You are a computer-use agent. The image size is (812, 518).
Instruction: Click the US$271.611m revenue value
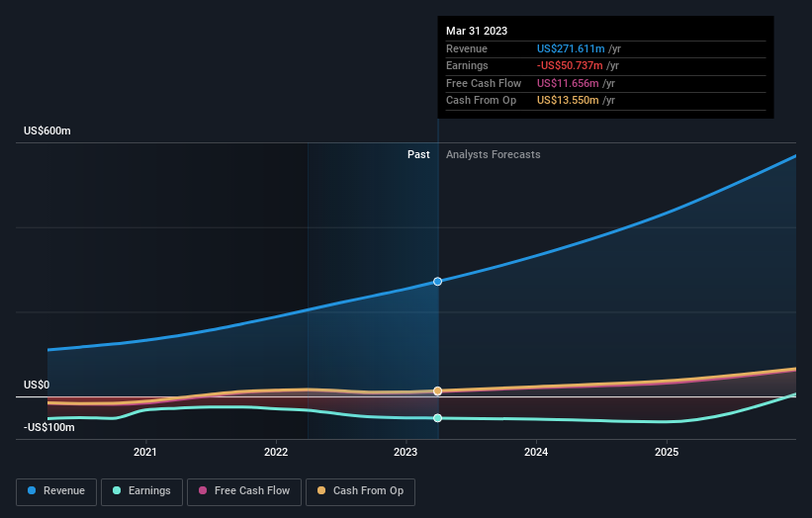pyautogui.click(x=571, y=48)
